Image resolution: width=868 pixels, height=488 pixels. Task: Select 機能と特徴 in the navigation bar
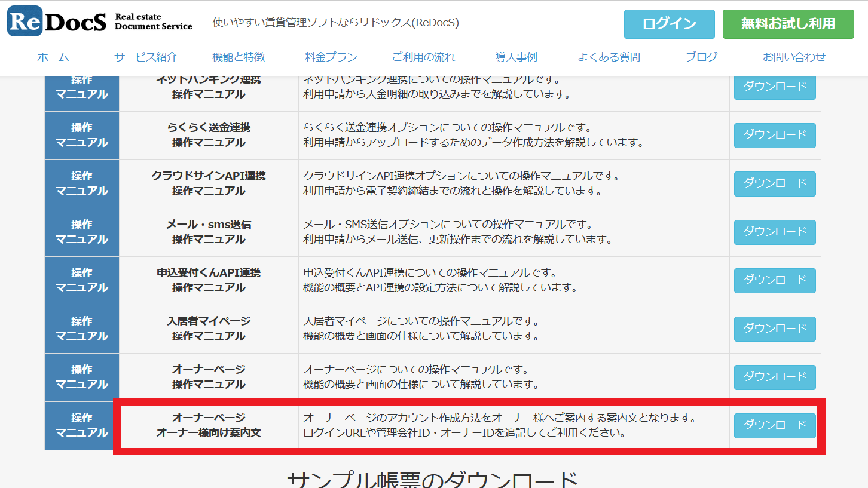click(x=239, y=57)
